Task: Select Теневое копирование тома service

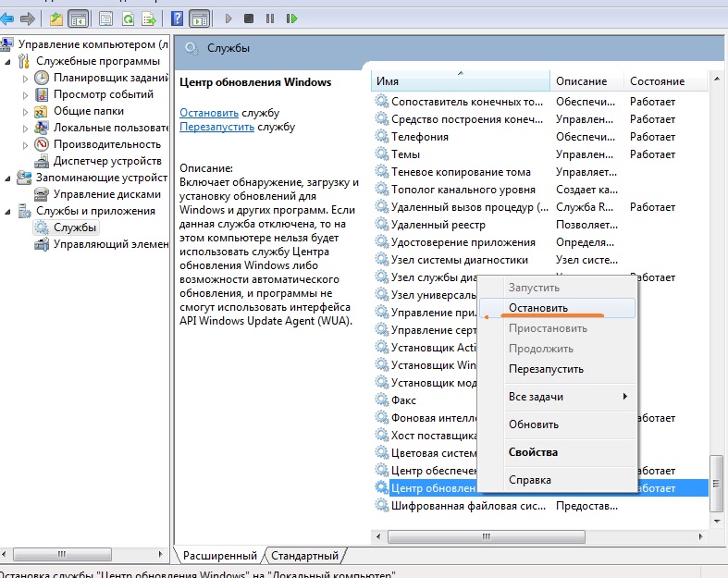Action: click(x=541, y=172)
